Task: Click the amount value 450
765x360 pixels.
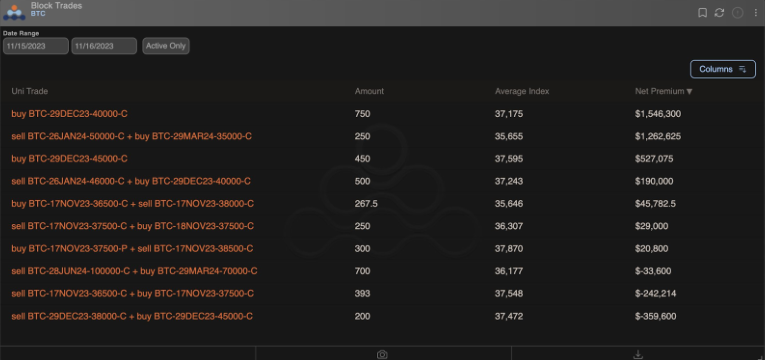Action: click(x=362, y=159)
